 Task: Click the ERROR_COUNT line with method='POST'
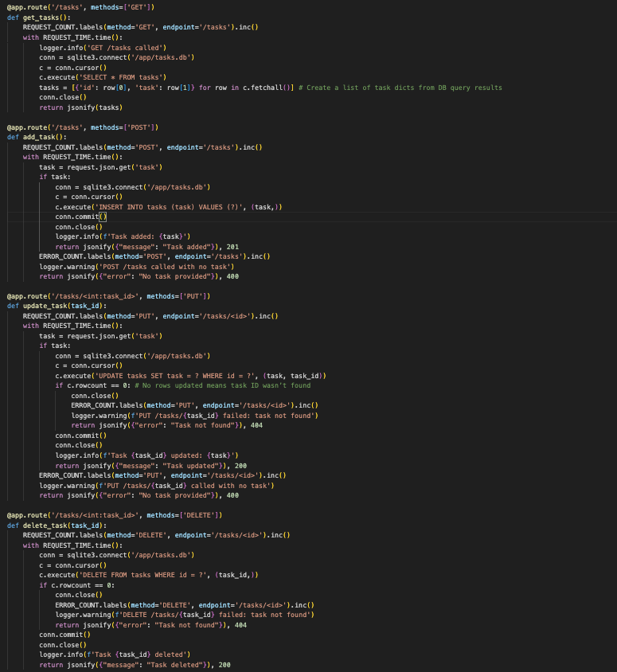point(154,256)
